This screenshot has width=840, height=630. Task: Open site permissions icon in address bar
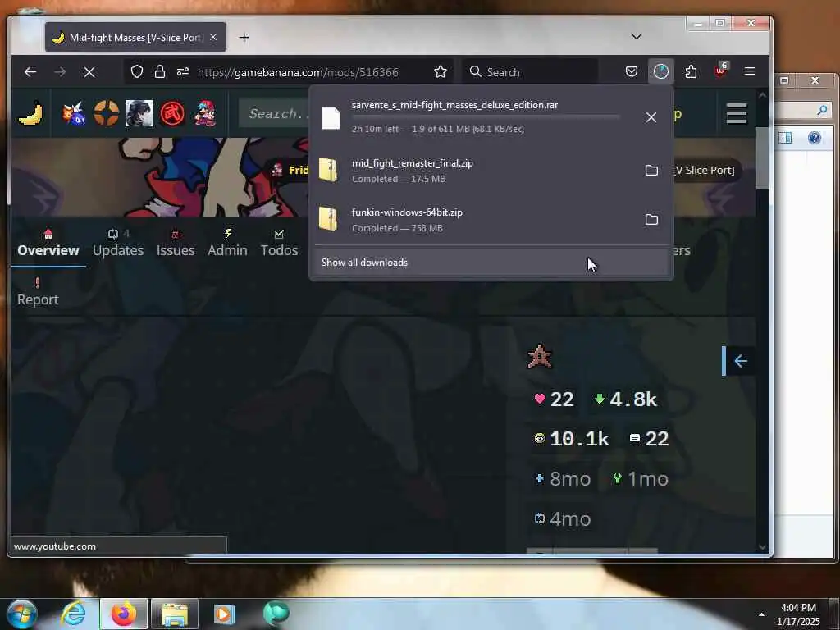click(x=183, y=72)
